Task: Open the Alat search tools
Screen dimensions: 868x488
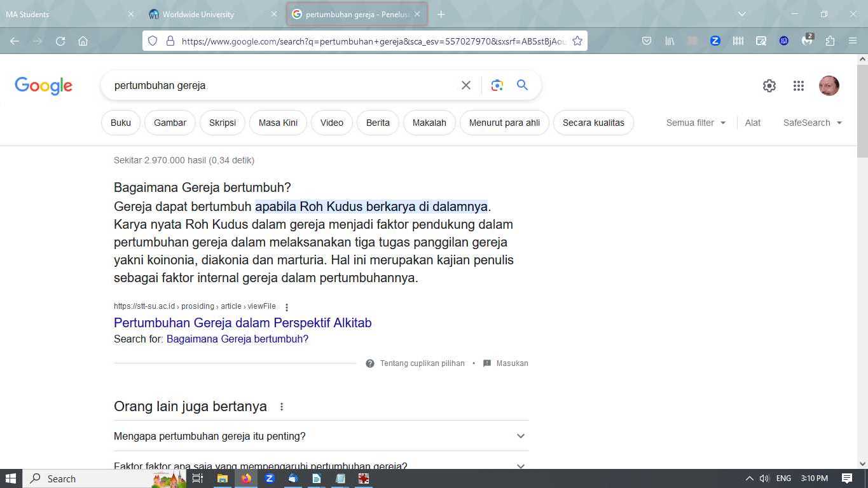Action: click(753, 123)
